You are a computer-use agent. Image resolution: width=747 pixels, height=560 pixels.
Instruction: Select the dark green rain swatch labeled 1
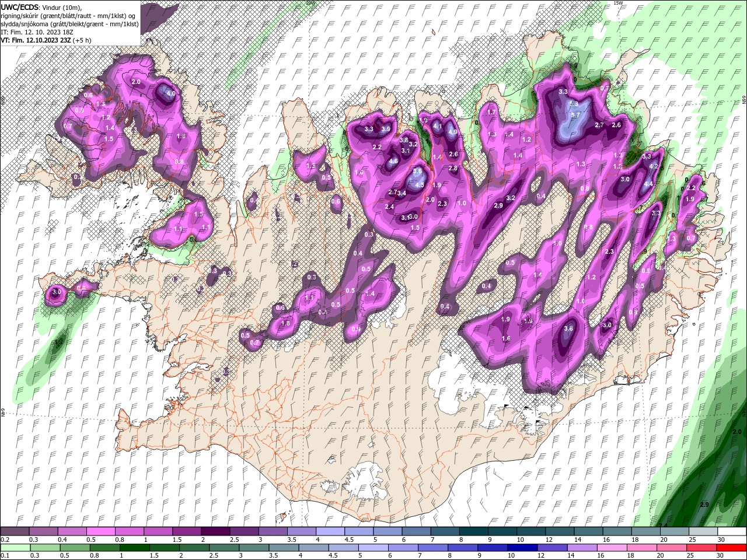pyautogui.click(x=134, y=548)
